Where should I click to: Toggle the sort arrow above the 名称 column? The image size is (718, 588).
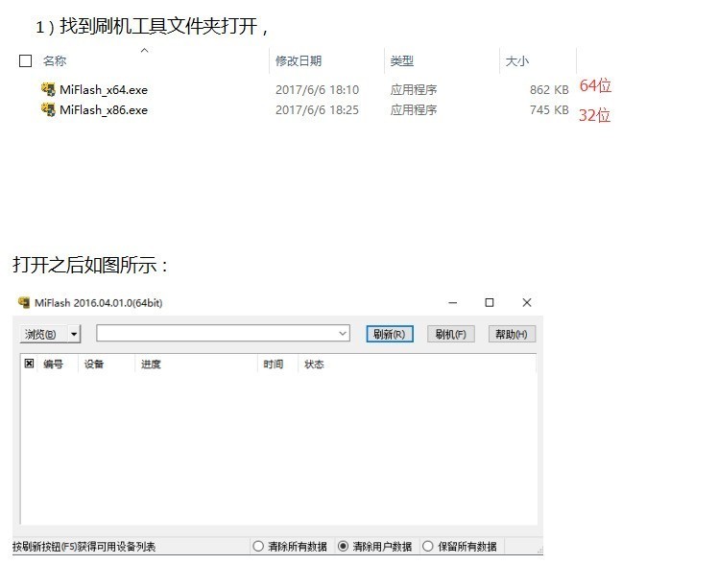click(144, 50)
